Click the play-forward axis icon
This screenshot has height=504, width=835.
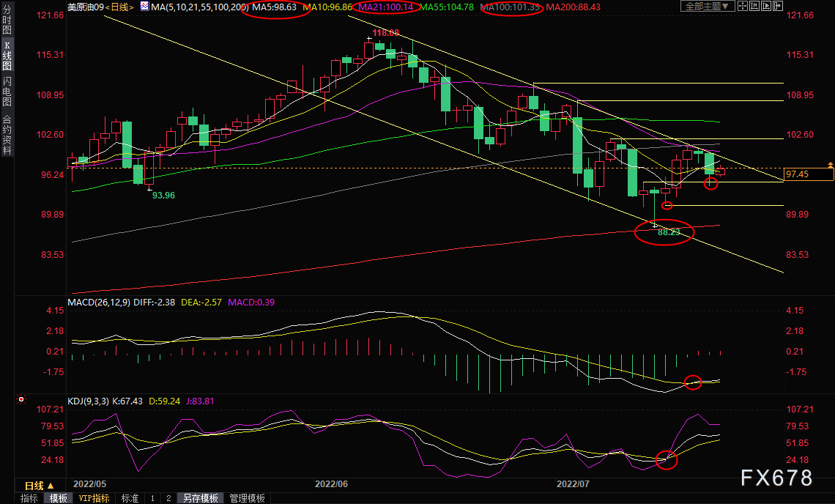[765, 7]
